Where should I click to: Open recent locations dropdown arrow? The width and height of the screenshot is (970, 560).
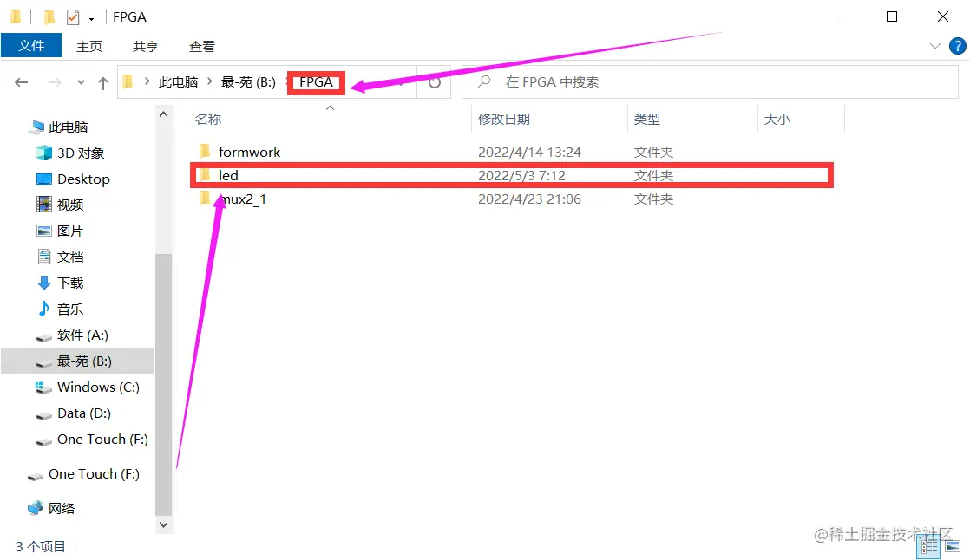(81, 82)
